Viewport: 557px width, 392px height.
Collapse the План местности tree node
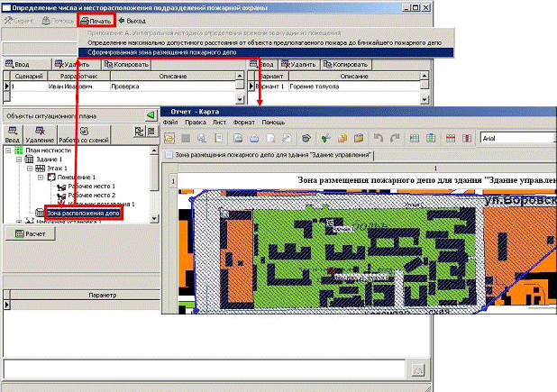(x=8, y=151)
